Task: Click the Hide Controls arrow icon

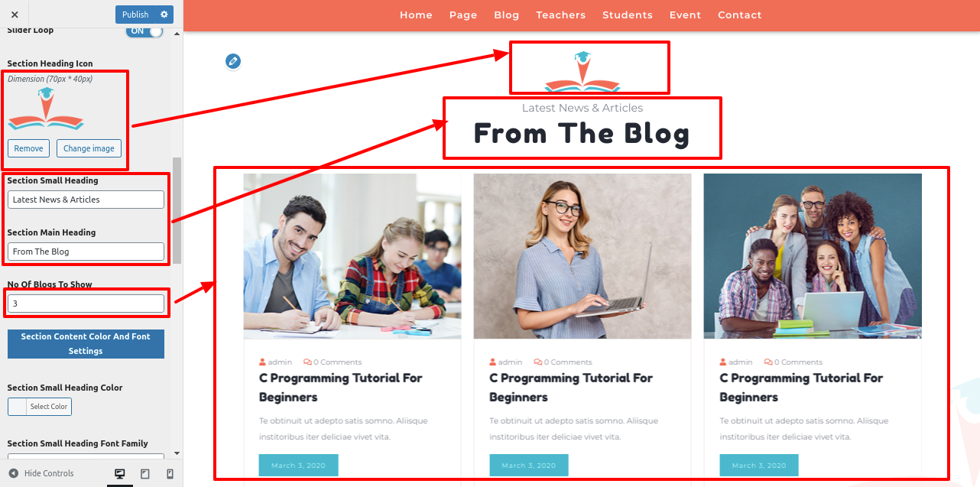Action: pyautogui.click(x=14, y=473)
